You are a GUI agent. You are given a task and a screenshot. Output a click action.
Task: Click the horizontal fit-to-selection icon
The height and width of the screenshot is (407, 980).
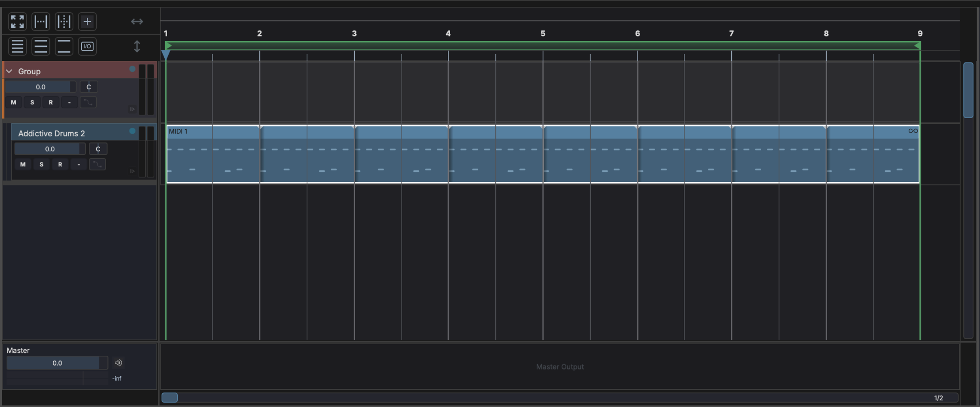(x=41, y=21)
